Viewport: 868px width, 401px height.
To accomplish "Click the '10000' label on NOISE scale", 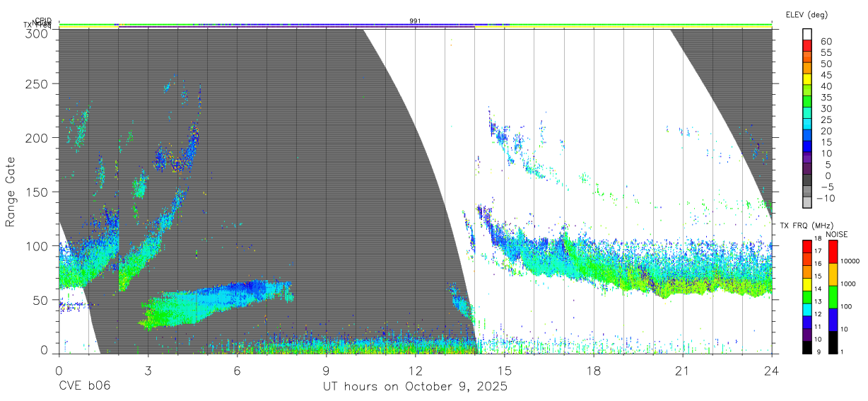I will (x=850, y=261).
